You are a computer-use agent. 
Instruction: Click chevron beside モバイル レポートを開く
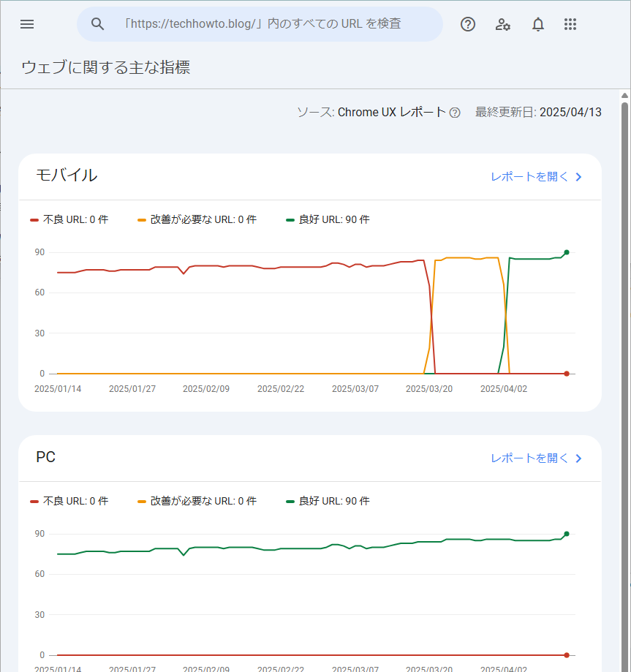578,177
